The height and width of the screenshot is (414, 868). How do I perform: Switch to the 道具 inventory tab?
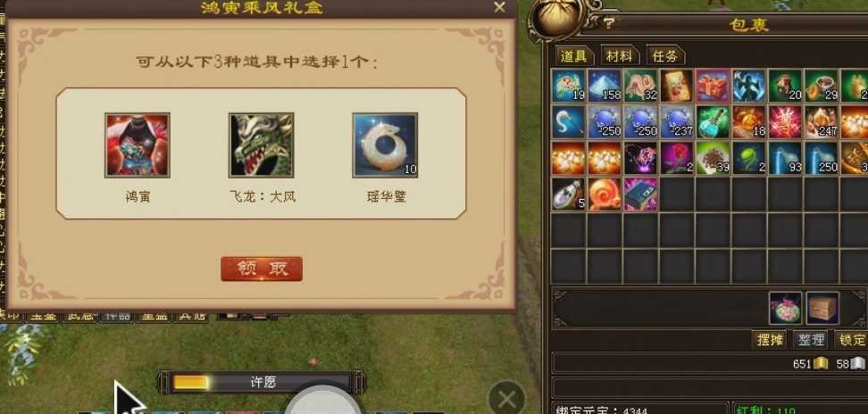[574, 56]
